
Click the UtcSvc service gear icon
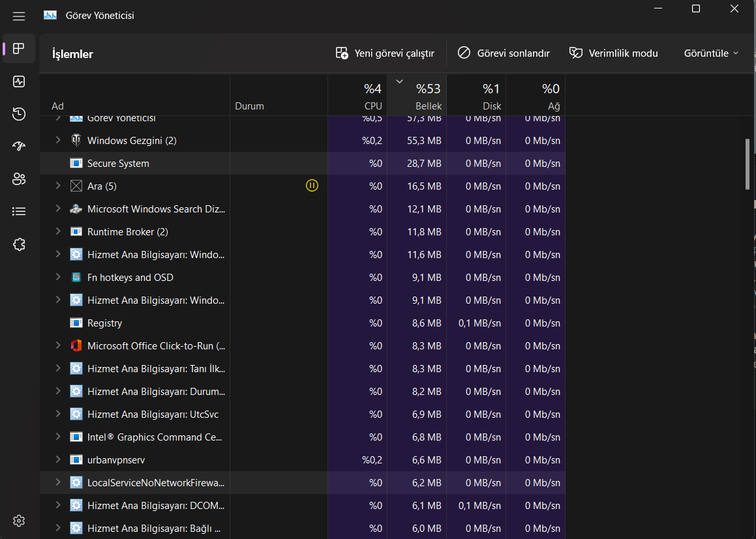click(76, 415)
